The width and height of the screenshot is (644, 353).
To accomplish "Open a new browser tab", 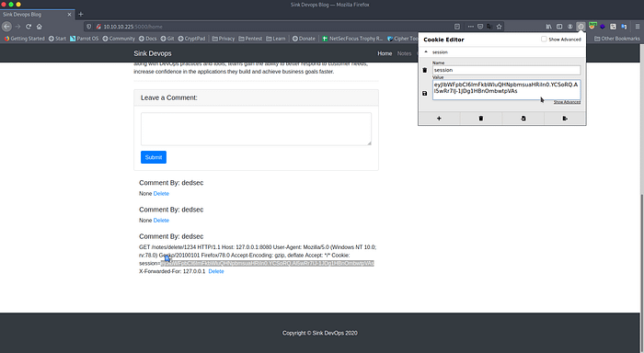I will click(x=81, y=14).
